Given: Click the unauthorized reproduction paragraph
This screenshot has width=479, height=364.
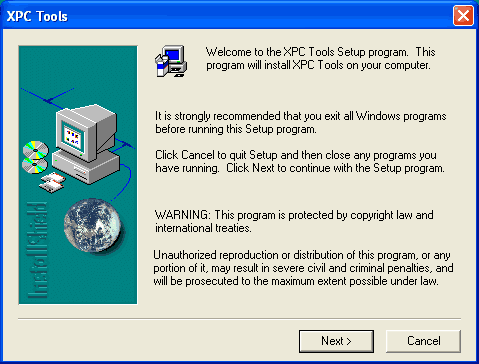Looking at the screenshot, I should click(303, 268).
